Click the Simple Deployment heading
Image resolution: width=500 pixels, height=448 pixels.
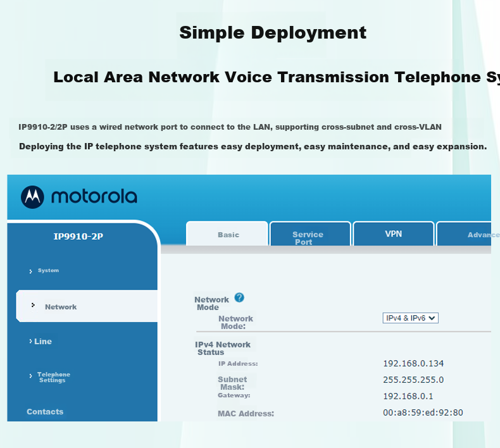click(x=273, y=32)
